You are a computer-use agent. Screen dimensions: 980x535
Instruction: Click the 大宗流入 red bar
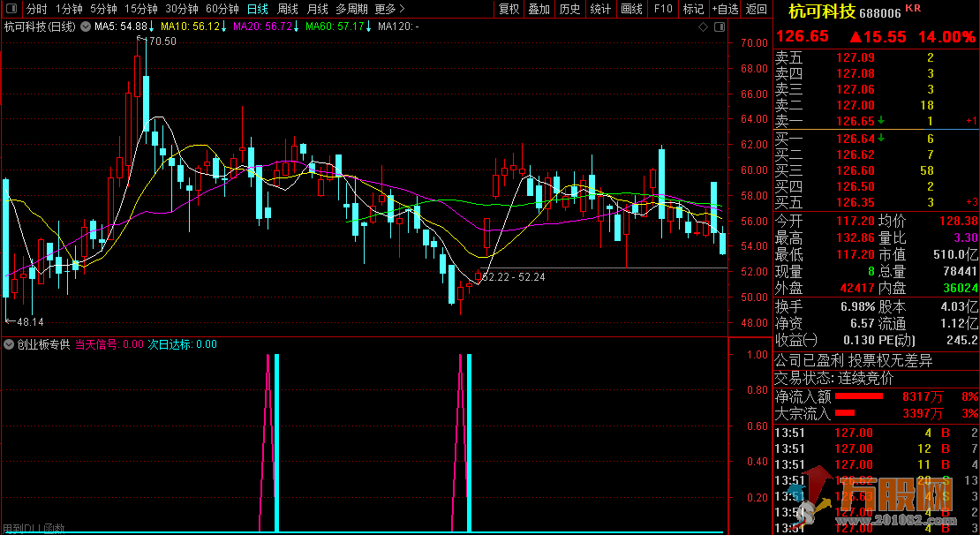[845, 413]
